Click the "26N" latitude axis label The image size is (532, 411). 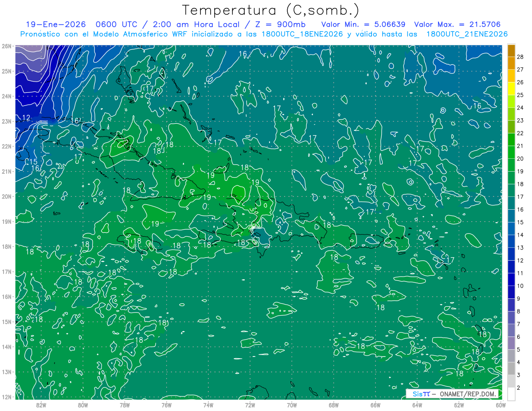[6, 46]
